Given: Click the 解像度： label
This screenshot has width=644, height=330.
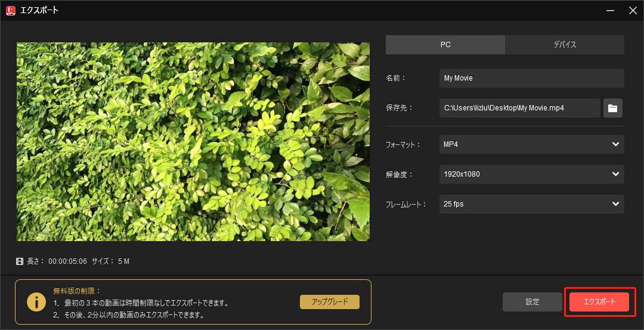Looking at the screenshot, I should pos(399,174).
